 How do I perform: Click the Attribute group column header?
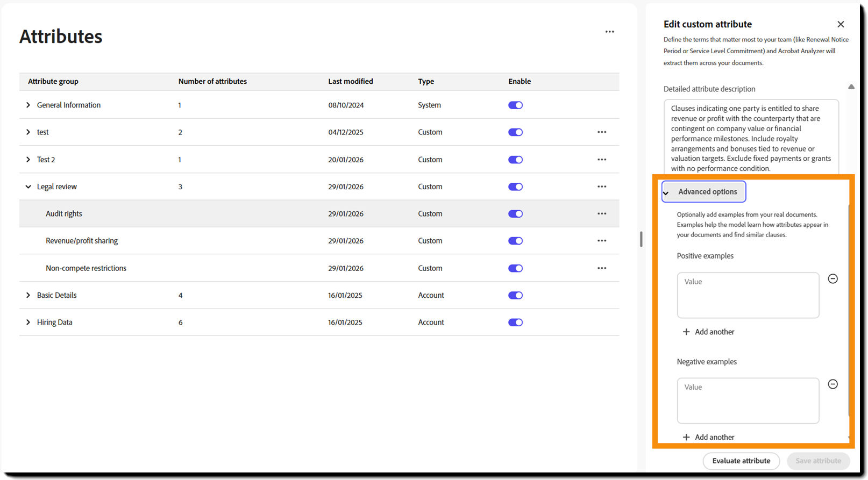point(53,82)
